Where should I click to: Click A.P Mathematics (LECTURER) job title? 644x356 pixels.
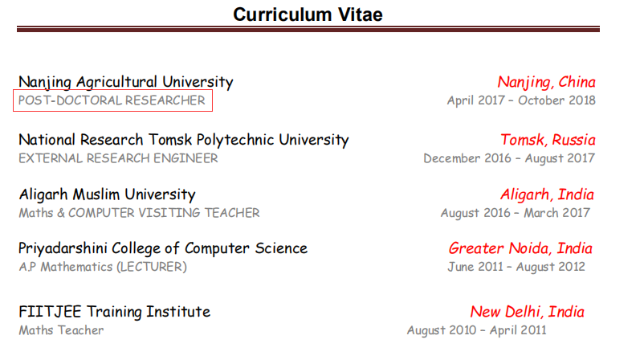(x=103, y=267)
